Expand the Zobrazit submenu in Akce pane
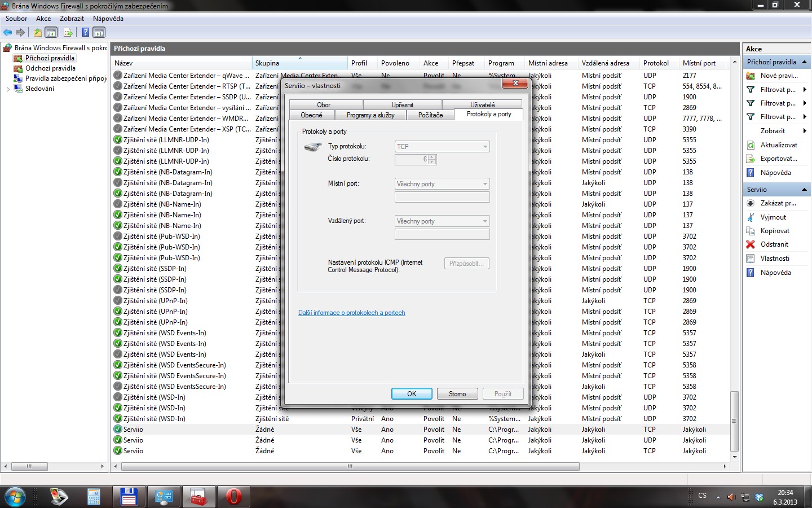This screenshot has height=508, width=812. click(805, 131)
